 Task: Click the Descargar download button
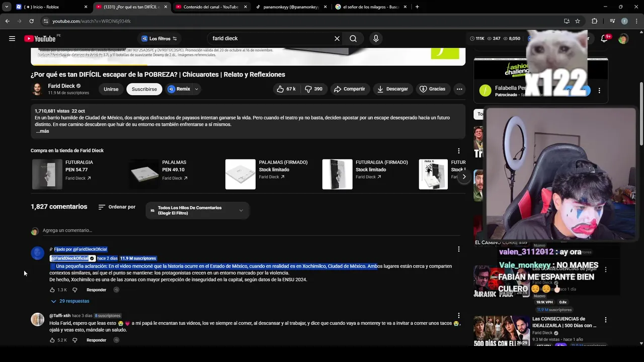393,89
